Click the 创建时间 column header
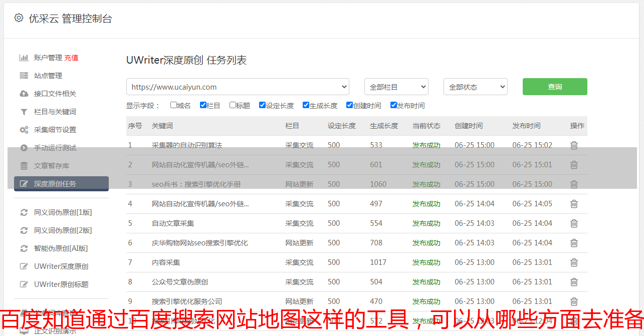The image size is (644, 336). click(469, 126)
